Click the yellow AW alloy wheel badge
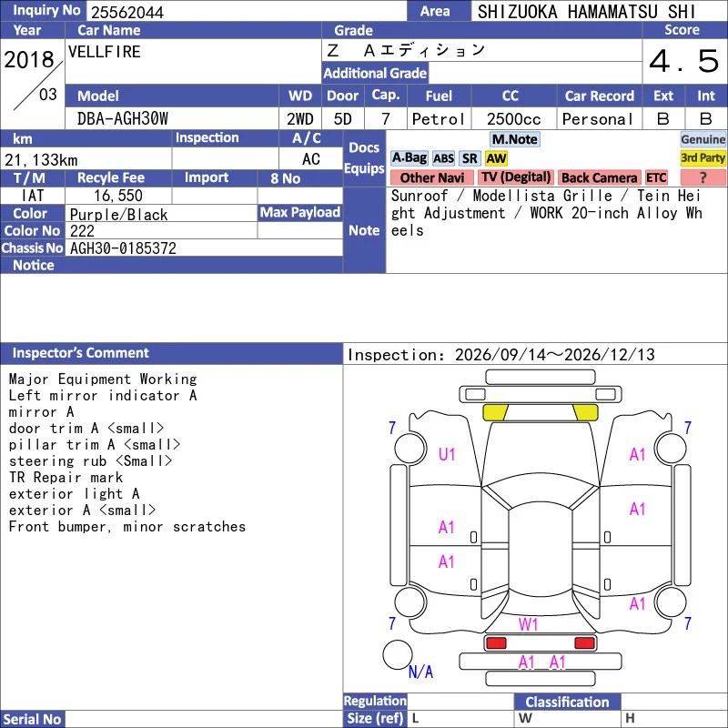The width and height of the screenshot is (728, 728). 496,158
